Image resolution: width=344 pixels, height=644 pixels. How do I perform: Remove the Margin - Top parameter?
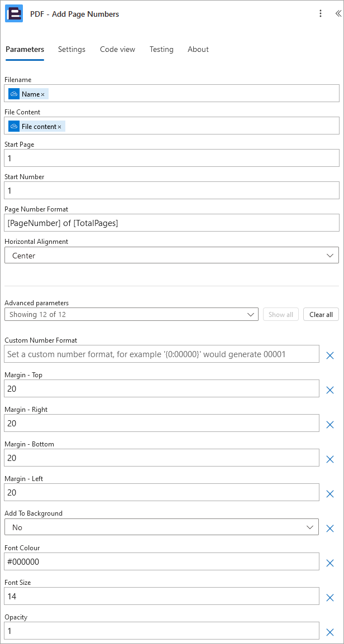click(329, 390)
